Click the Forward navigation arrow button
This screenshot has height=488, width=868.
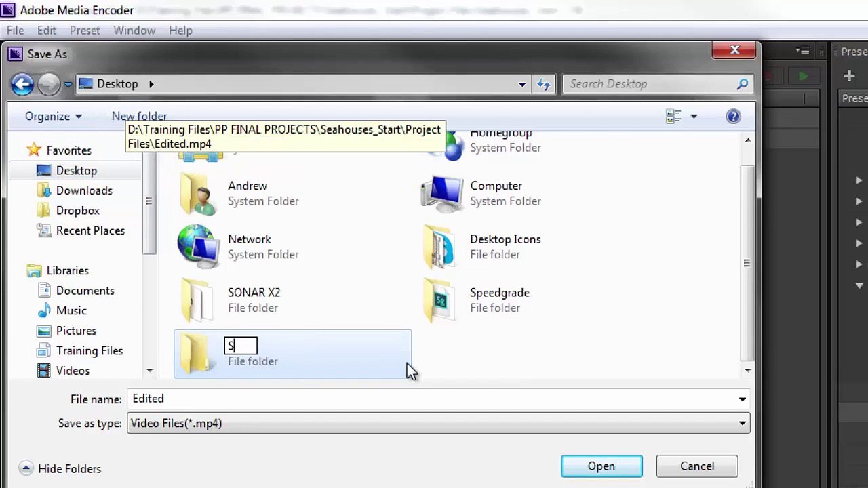(x=49, y=84)
